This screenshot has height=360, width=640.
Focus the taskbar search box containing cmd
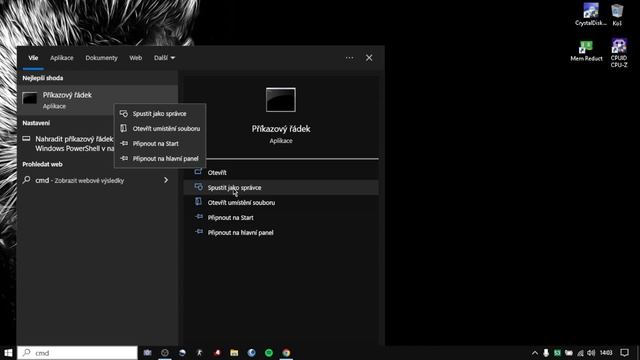coord(78,353)
